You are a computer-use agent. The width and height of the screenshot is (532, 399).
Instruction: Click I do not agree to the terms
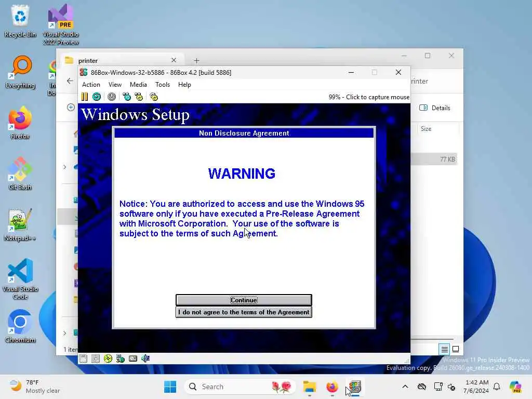pyautogui.click(x=244, y=312)
